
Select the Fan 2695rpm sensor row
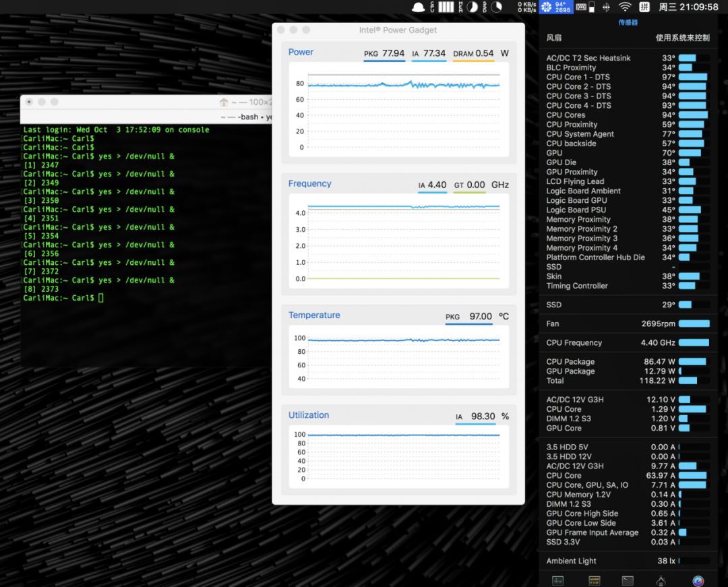[628, 323]
